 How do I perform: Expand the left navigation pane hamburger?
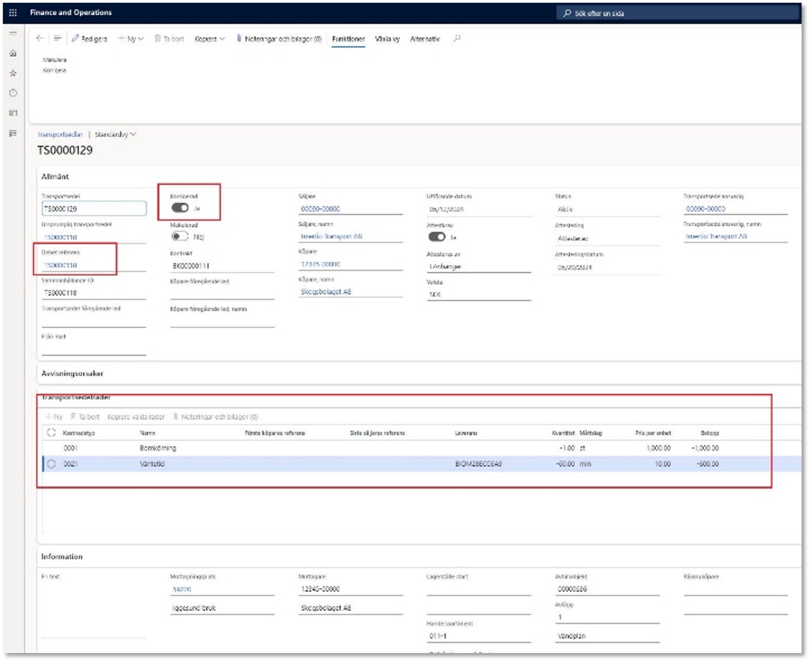coord(13,33)
